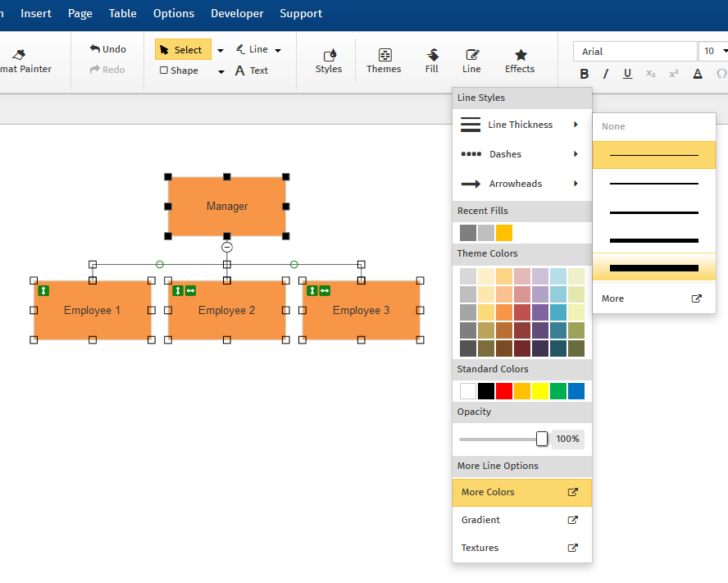Screen dimensions: 728x583
Task: Open the Developer menu
Action: click(x=237, y=14)
